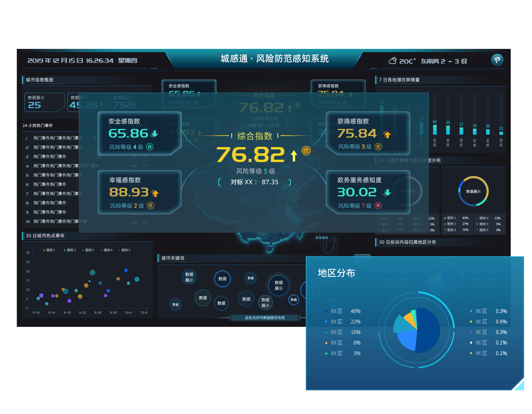Open hot event row number 3
Viewport: 532px width, 414px height.
[49, 157]
